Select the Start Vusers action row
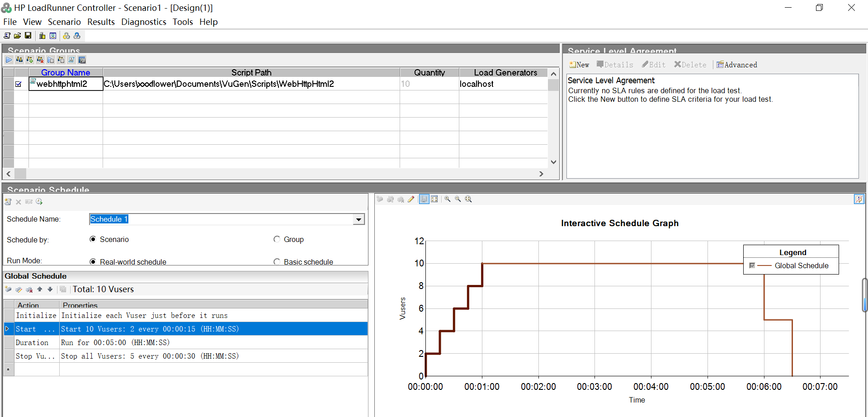This screenshot has width=868, height=417. [186, 329]
